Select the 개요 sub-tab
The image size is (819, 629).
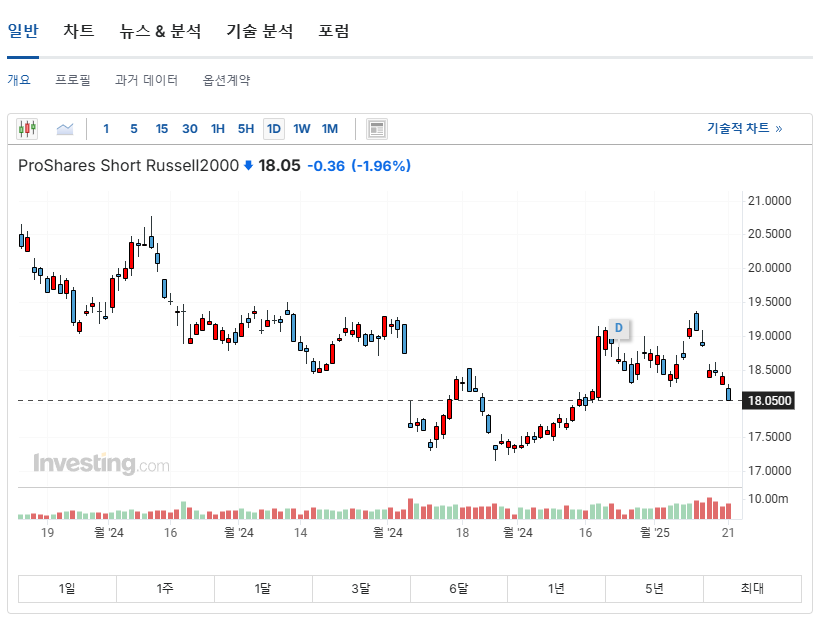click(x=19, y=80)
